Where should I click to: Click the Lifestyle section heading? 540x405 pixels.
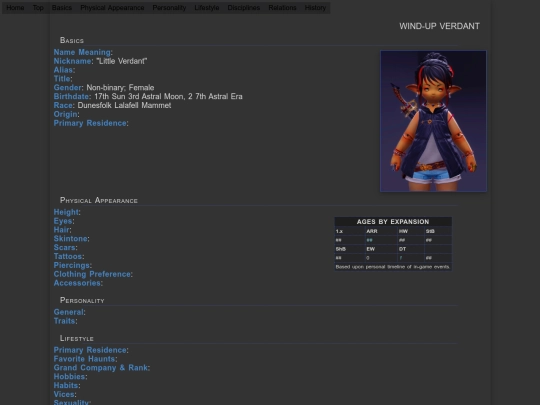coord(76,338)
